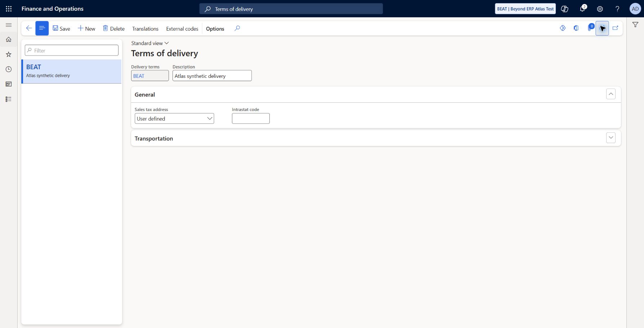The image size is (644, 328).
Task: Click the Description field
Action: [x=212, y=76]
